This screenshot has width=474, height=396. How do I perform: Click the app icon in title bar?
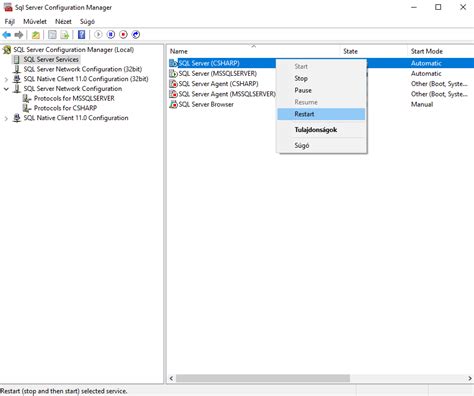pos(8,7)
